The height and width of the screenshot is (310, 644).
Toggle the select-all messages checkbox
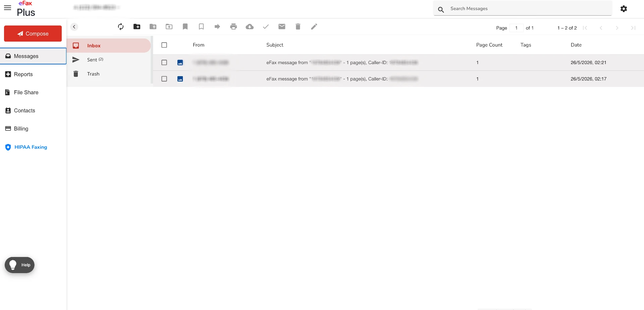point(164,45)
